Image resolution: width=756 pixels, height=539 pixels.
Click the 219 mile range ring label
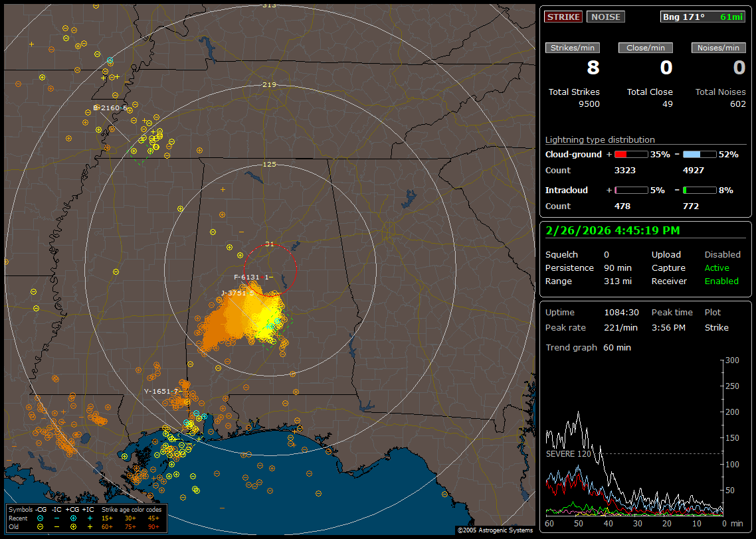click(x=269, y=85)
